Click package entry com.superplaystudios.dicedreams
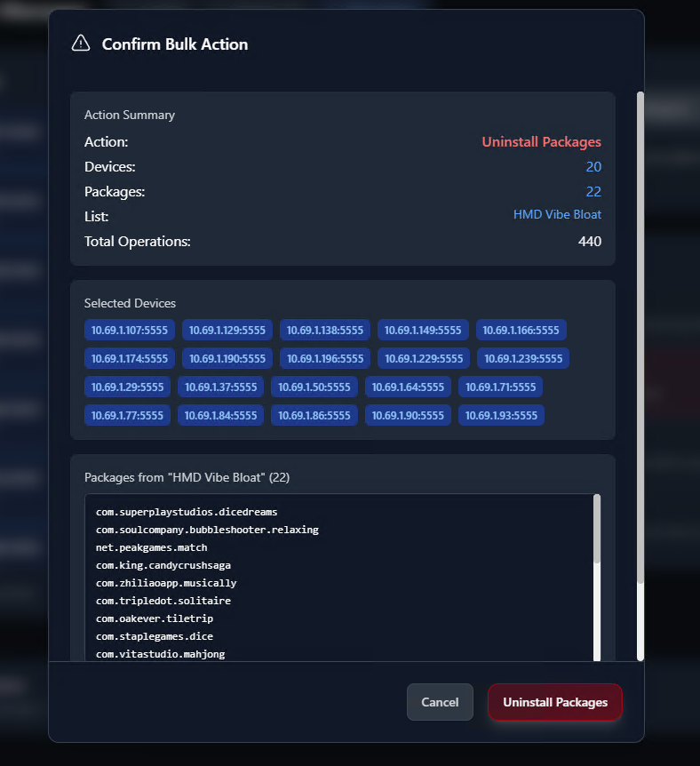 tap(187, 512)
